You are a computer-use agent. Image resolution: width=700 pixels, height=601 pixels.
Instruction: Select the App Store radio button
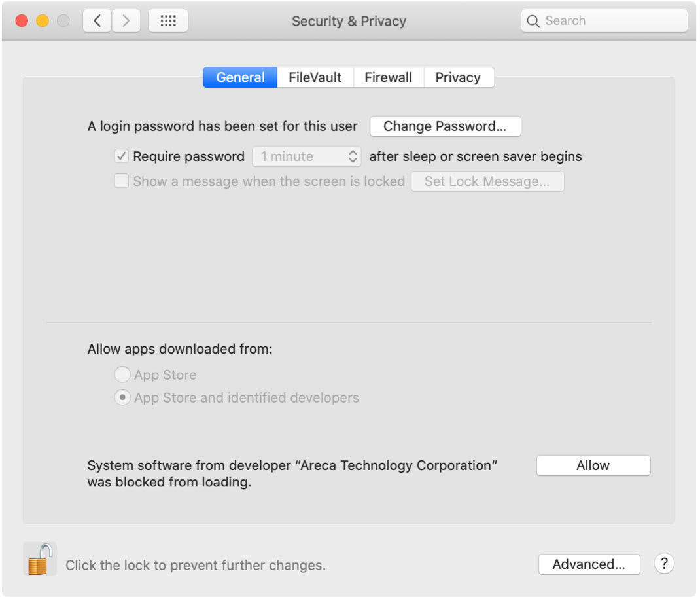(122, 374)
